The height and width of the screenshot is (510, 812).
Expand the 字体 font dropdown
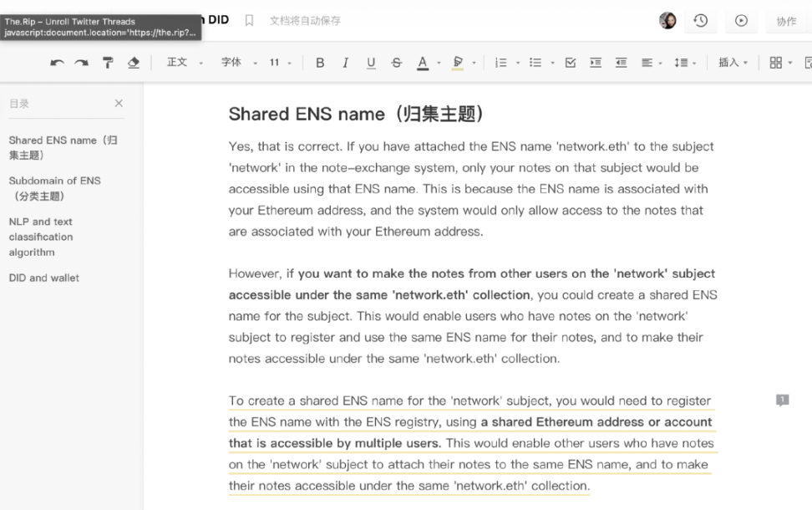click(237, 63)
